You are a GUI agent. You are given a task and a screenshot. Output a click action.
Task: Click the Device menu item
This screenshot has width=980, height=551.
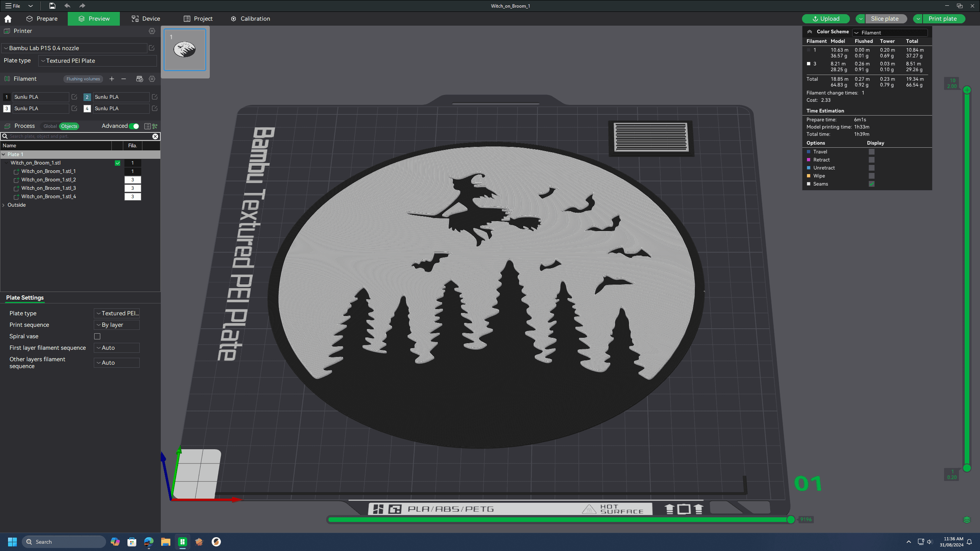[151, 18]
